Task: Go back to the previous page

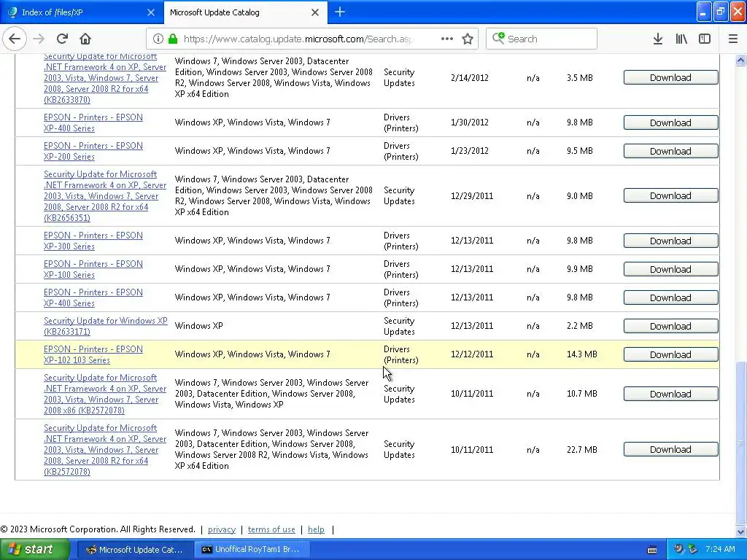Action: tap(15, 39)
